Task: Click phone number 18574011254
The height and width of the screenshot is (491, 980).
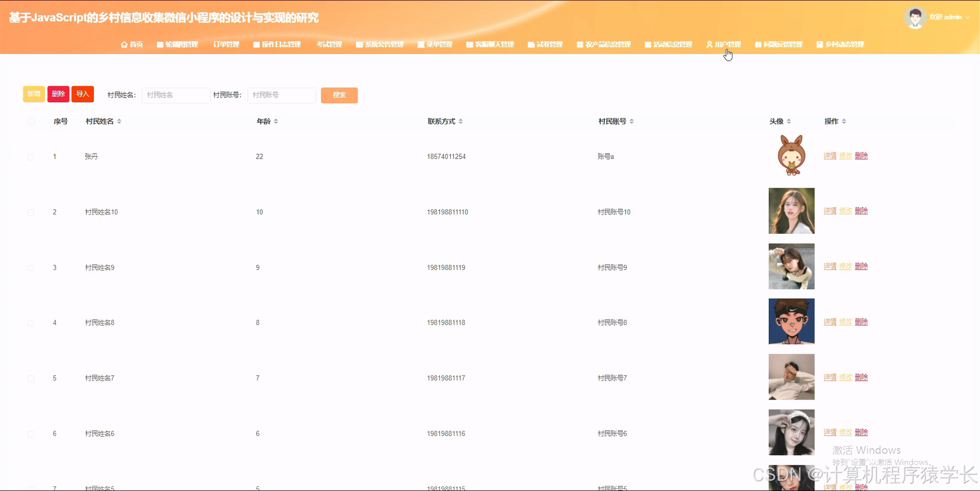Action: tap(446, 157)
